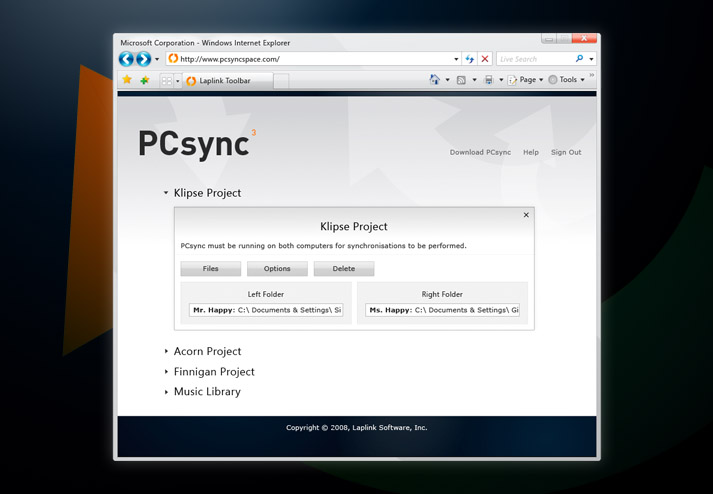Click the Files button

click(x=211, y=269)
